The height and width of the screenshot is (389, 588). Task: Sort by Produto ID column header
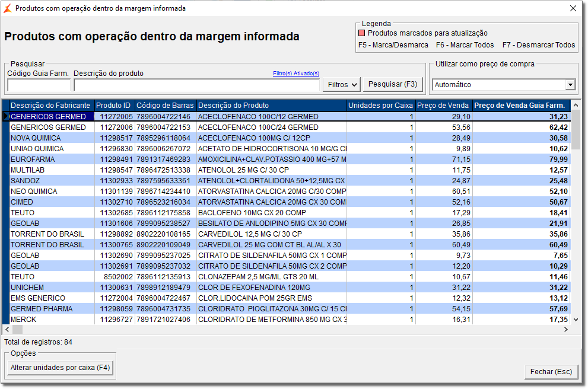click(115, 106)
